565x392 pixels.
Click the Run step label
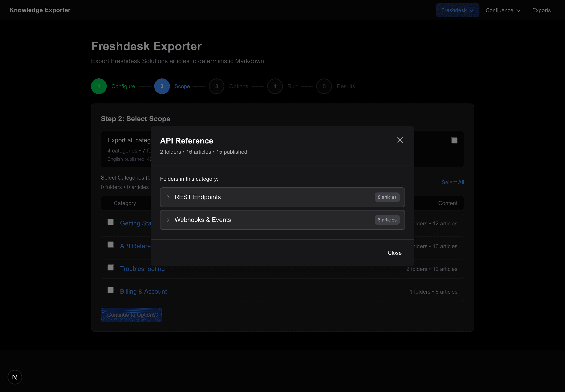point(292,86)
